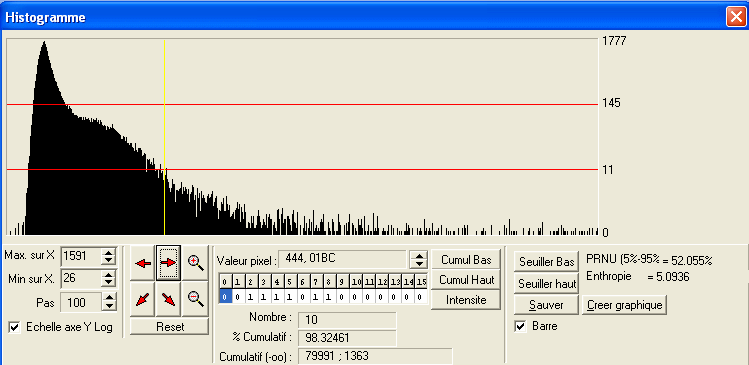Click the Creer graphique button

624,305
